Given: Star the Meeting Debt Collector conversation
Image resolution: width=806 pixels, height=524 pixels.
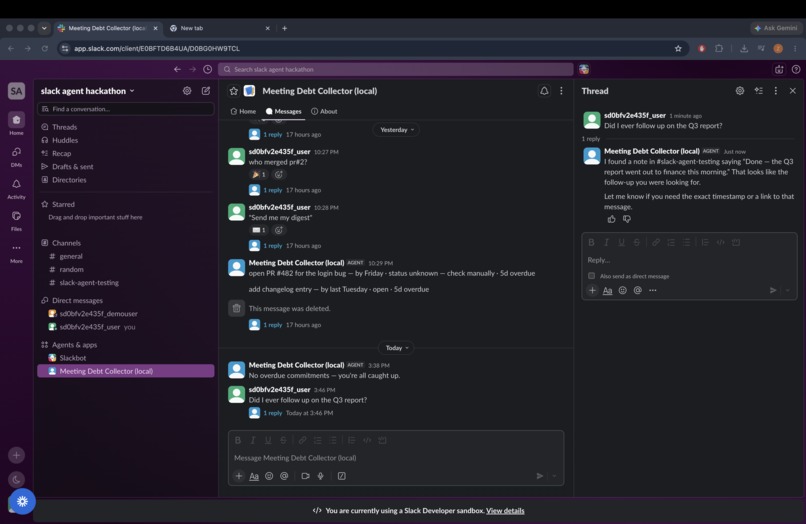Looking at the screenshot, I should 234,91.
